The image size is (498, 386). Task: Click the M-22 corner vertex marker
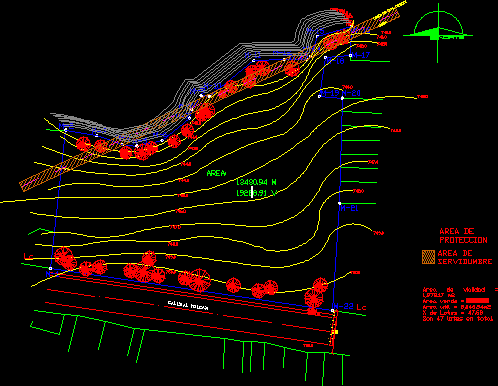pyautogui.click(x=332, y=311)
